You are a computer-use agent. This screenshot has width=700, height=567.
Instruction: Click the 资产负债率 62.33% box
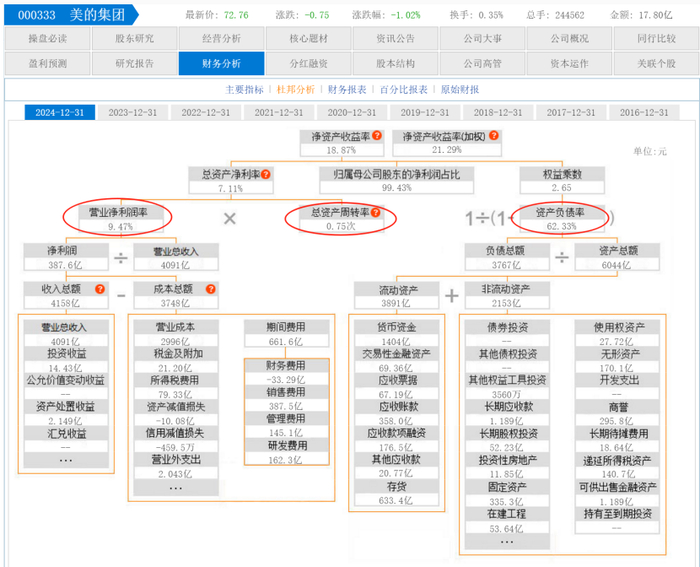562,219
